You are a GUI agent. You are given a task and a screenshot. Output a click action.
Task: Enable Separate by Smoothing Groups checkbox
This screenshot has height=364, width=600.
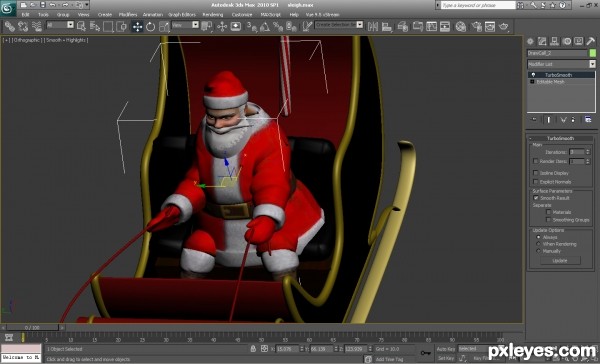coord(548,220)
